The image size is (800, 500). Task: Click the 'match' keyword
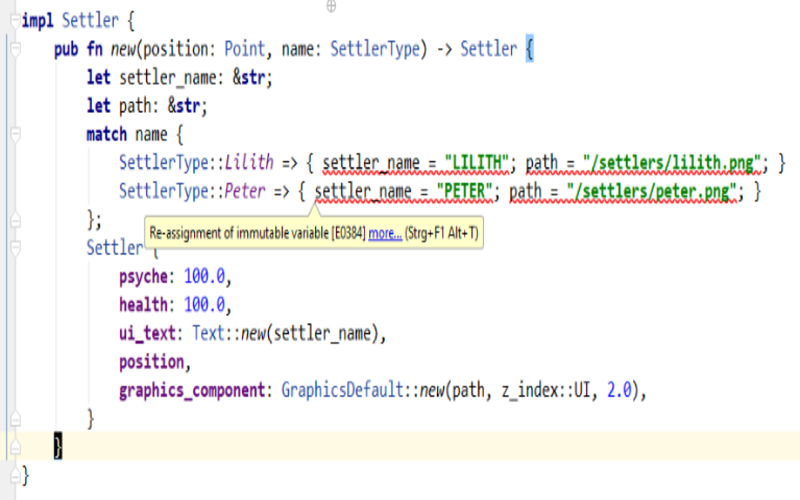click(107, 135)
